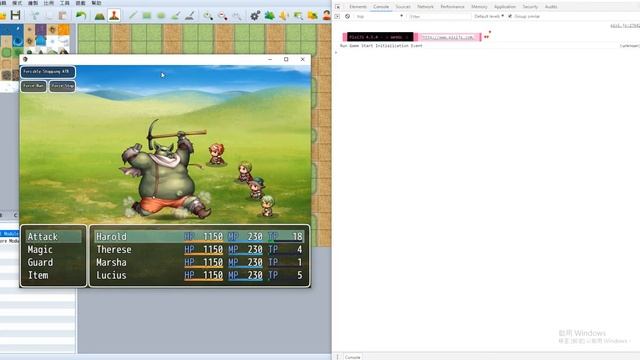
Task: Choose the Attack battle command
Action: tap(53, 237)
